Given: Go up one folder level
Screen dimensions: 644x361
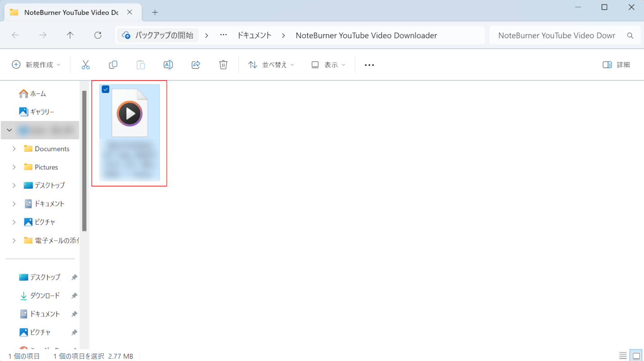Looking at the screenshot, I should (x=70, y=35).
